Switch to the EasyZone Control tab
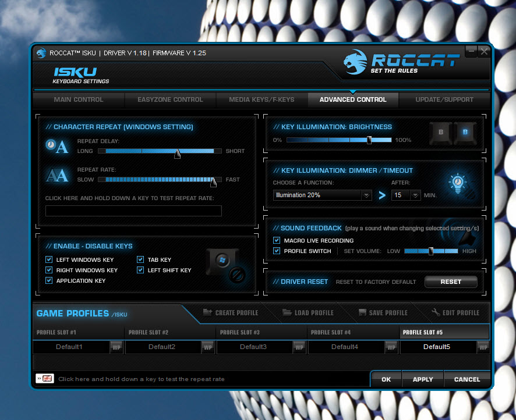The image size is (516, 420). click(x=170, y=99)
